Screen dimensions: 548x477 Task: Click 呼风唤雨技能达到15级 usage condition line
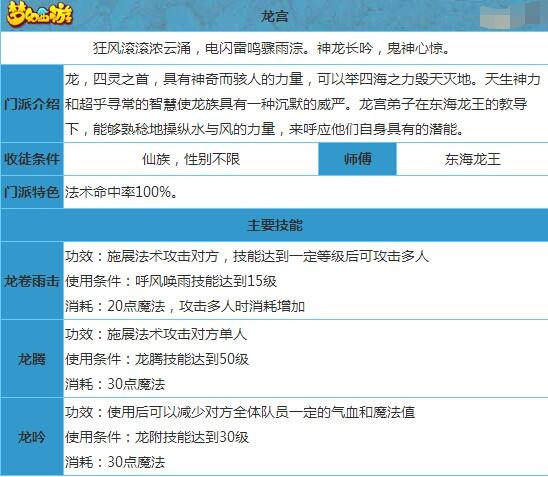(x=171, y=281)
